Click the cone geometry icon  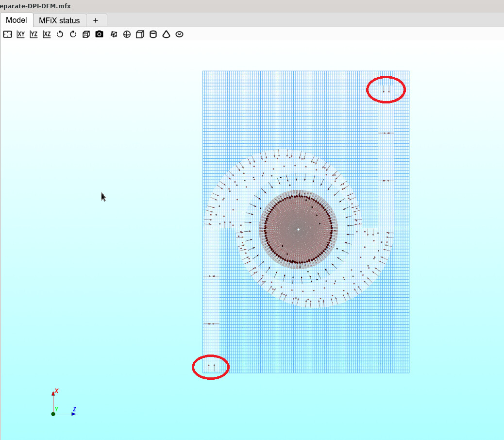[x=166, y=34]
